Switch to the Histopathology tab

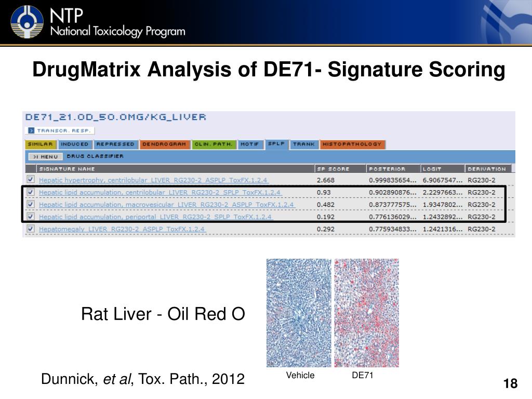tap(352, 144)
